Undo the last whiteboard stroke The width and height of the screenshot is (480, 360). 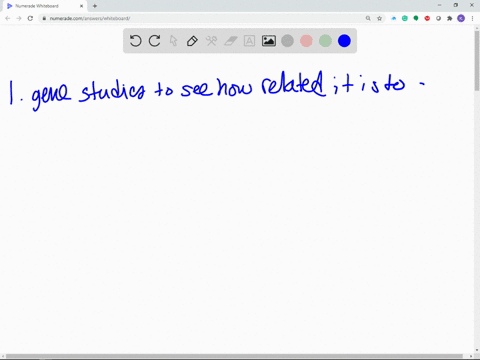(x=135, y=41)
